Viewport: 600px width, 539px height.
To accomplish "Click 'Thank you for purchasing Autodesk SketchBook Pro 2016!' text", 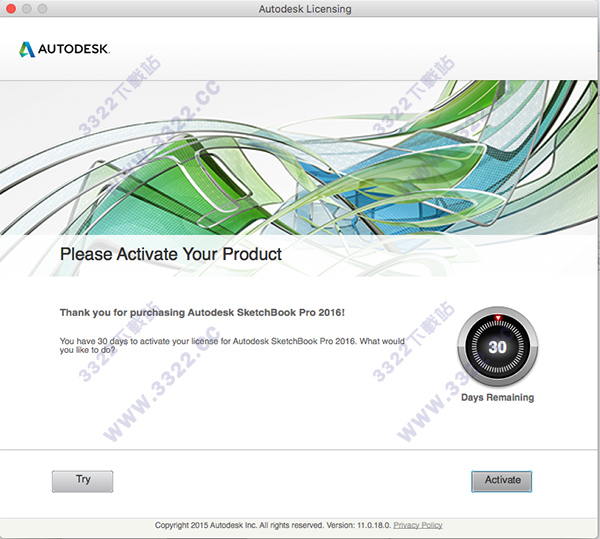I will pyautogui.click(x=202, y=313).
